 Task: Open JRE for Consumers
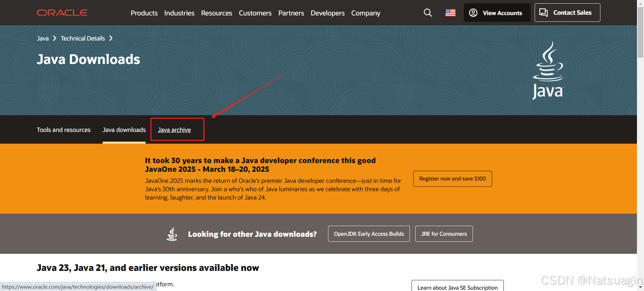[444, 234]
